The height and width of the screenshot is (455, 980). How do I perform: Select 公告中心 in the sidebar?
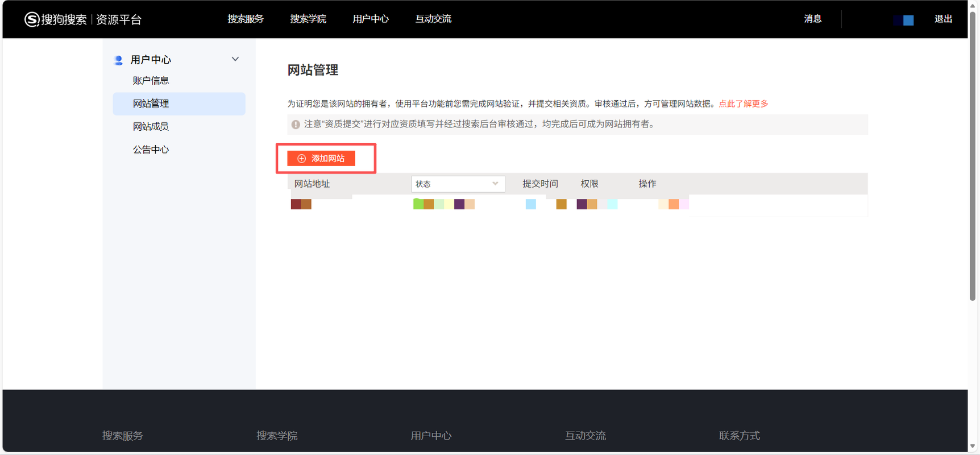click(151, 150)
